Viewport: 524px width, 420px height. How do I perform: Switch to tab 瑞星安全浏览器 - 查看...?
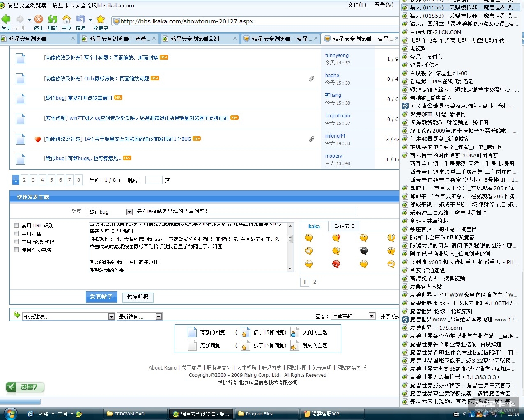[119, 38]
